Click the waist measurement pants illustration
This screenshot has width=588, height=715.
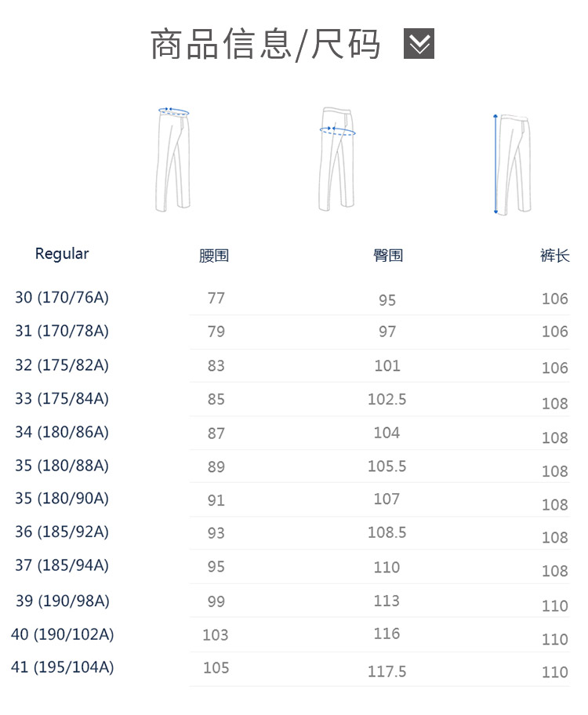tap(173, 158)
